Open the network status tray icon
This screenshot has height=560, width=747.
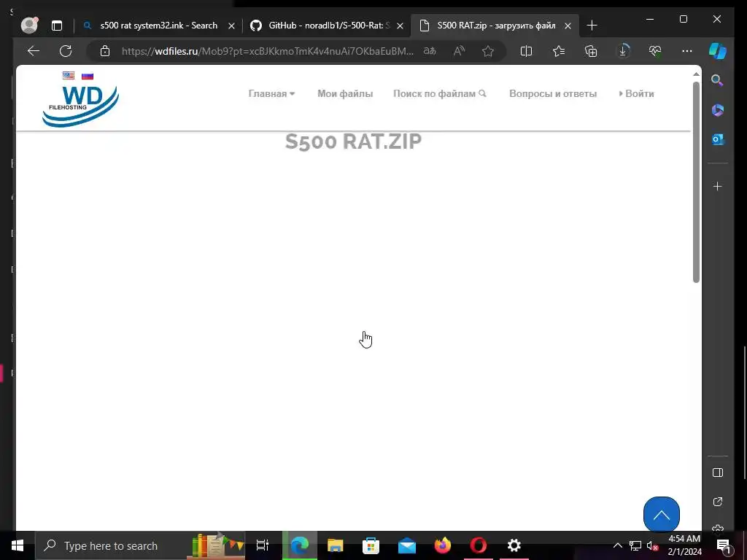click(x=635, y=545)
